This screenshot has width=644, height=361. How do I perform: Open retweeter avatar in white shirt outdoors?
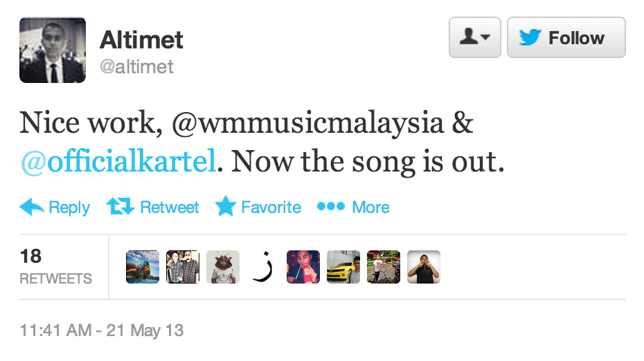point(384,267)
